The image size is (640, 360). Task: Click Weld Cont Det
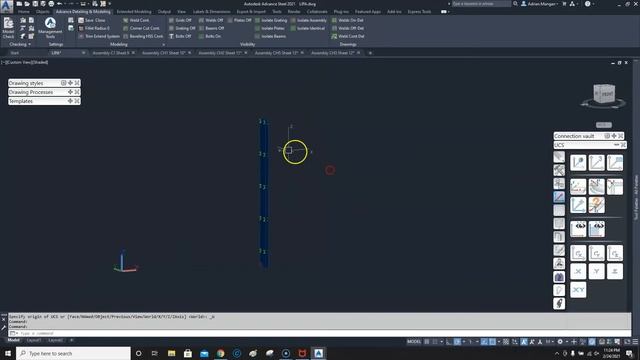tap(348, 36)
